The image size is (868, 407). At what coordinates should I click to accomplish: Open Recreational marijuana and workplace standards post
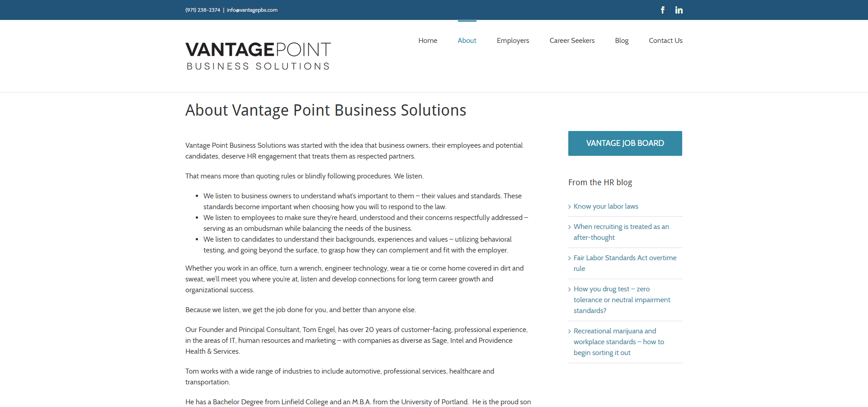618,342
